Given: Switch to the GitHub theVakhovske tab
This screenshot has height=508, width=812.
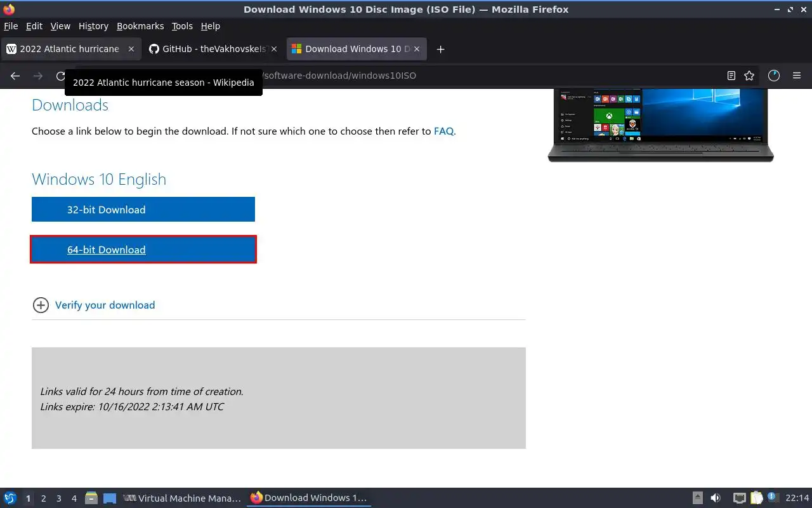Looking at the screenshot, I should coord(213,49).
